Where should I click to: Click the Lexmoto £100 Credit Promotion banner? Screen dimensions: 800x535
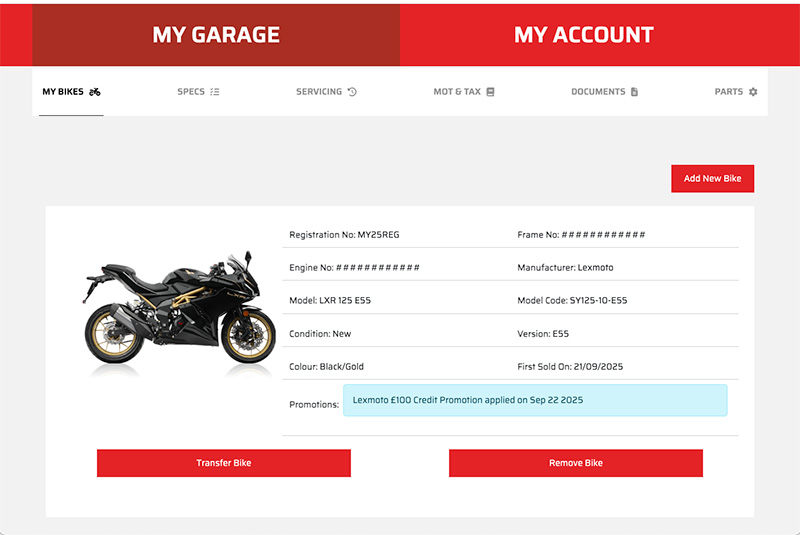pos(535,400)
